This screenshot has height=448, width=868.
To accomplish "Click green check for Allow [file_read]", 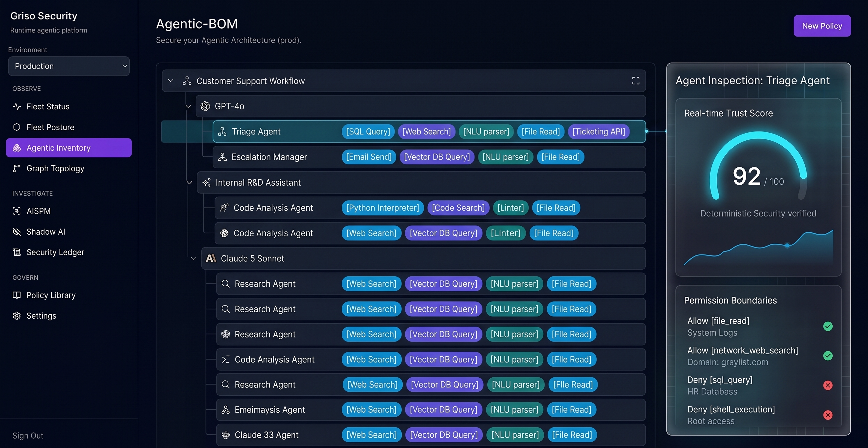I will [827, 326].
